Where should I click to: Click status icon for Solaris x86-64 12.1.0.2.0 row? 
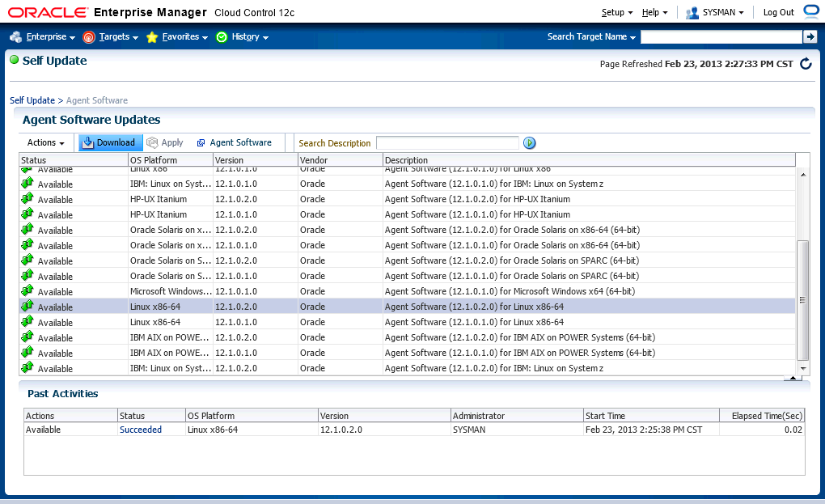tap(27, 230)
